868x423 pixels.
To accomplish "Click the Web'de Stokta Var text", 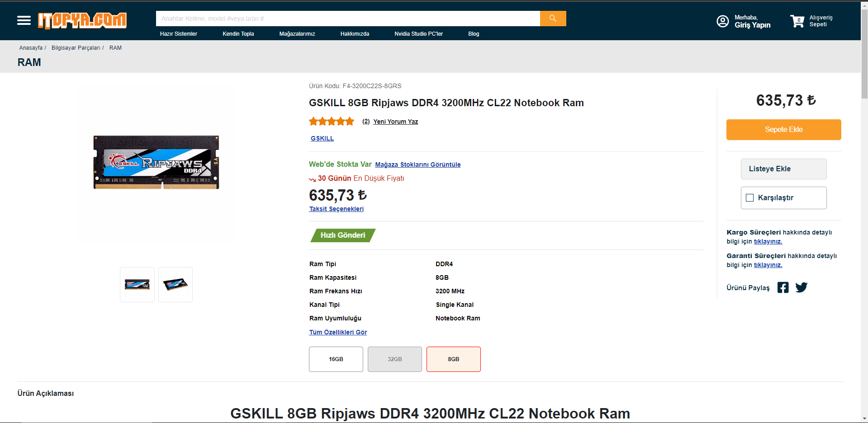I will (x=340, y=164).
